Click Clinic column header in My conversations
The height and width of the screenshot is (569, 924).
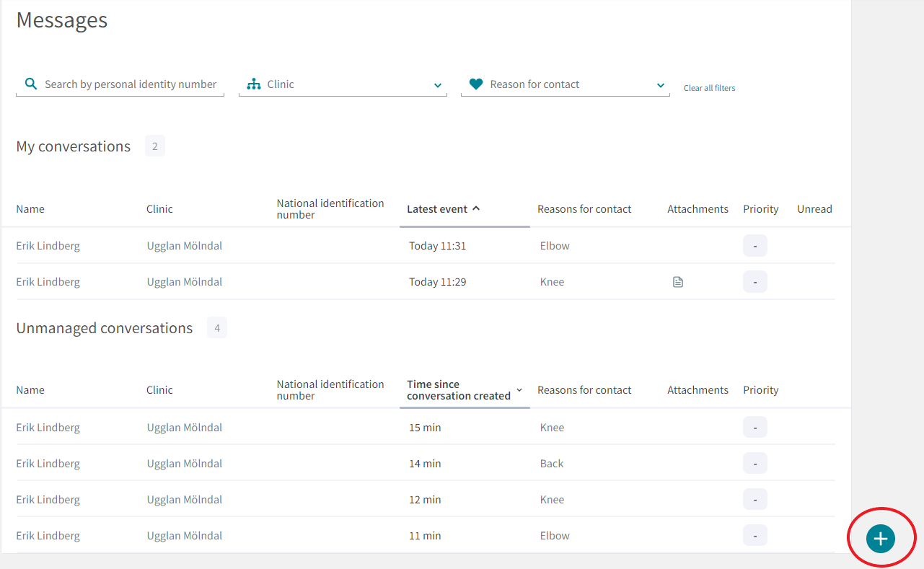tap(159, 209)
